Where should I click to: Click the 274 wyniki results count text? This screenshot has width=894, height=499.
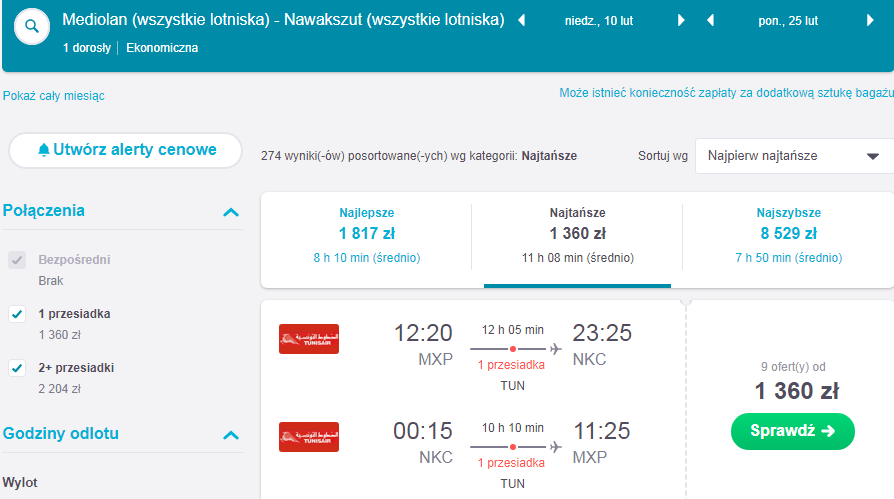[419, 156]
